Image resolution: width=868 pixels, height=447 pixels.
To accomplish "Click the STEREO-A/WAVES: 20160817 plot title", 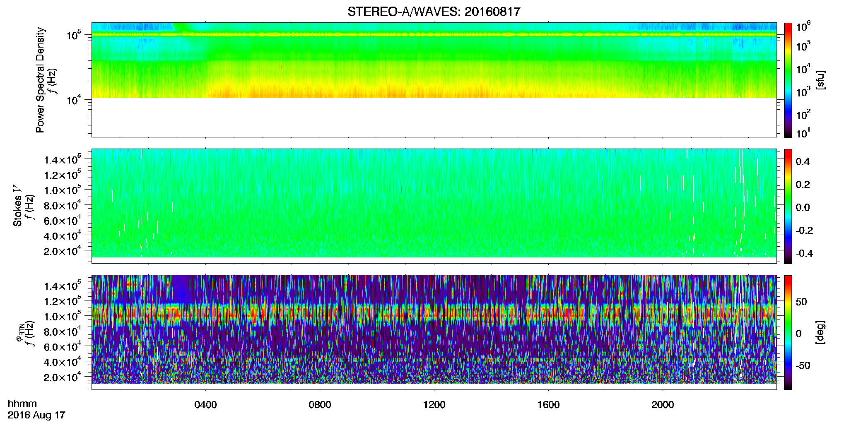I will [434, 12].
